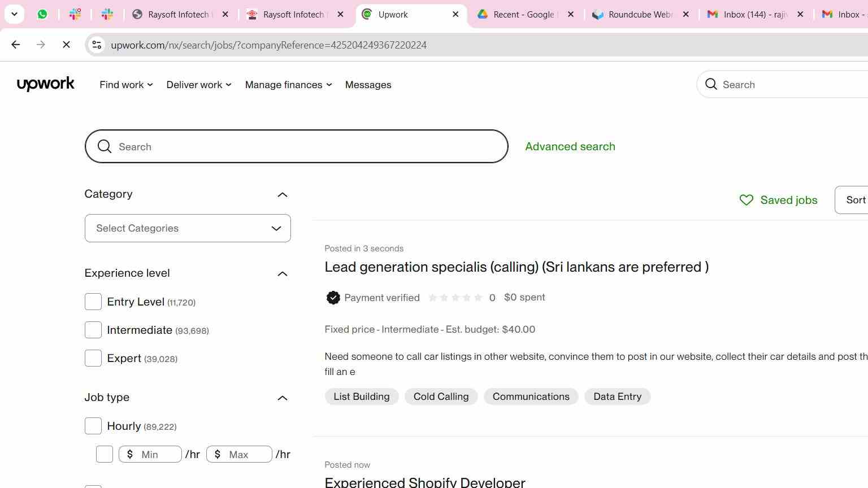Open Advanced search
The image size is (868, 488).
coord(570,146)
